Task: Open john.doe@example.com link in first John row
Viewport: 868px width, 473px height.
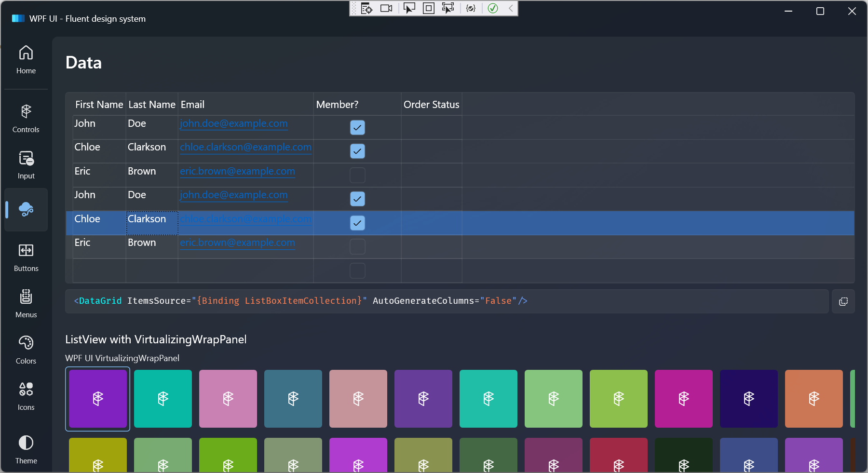Action: click(x=233, y=123)
